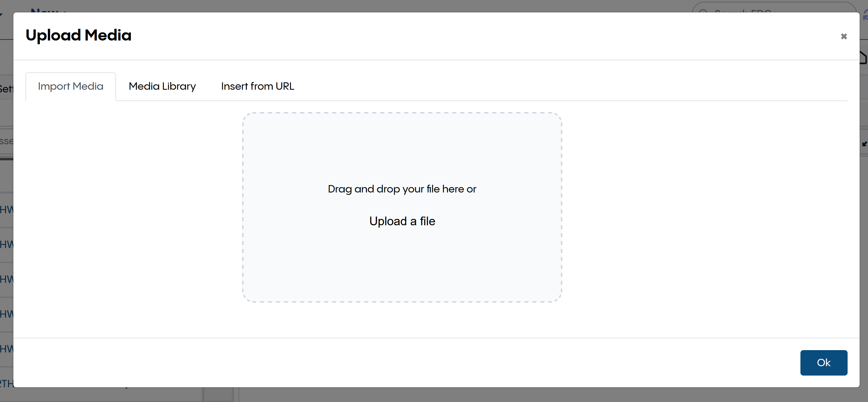Switch to the Media Library tab

[162, 86]
